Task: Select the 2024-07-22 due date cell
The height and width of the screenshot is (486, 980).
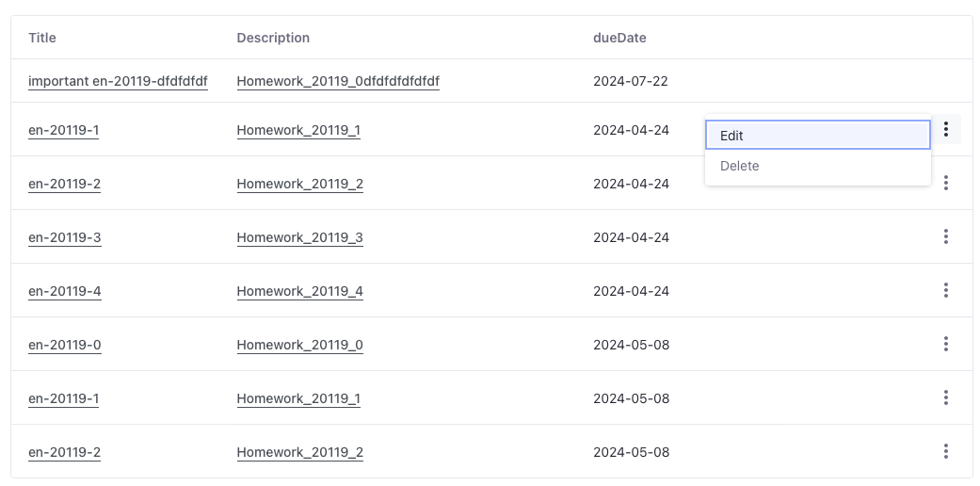Action: pyautogui.click(x=630, y=81)
